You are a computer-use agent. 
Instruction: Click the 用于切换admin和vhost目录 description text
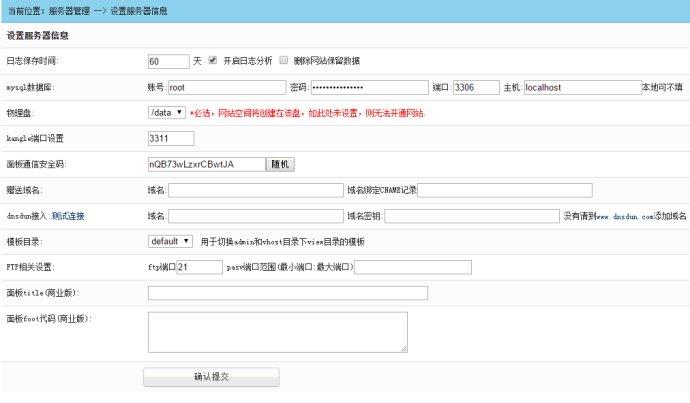[x=283, y=242]
